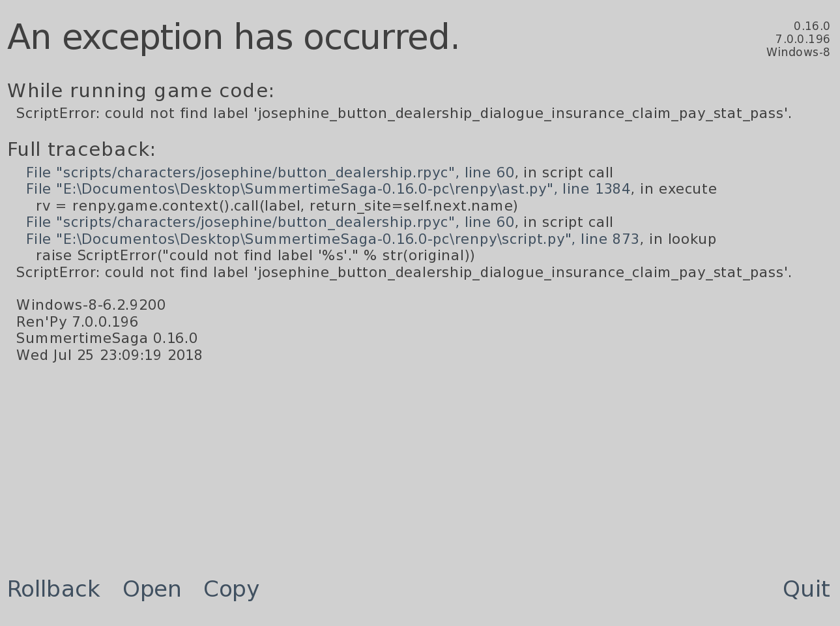
Task: Click the "While running game code:" heading
Action: [x=141, y=91]
